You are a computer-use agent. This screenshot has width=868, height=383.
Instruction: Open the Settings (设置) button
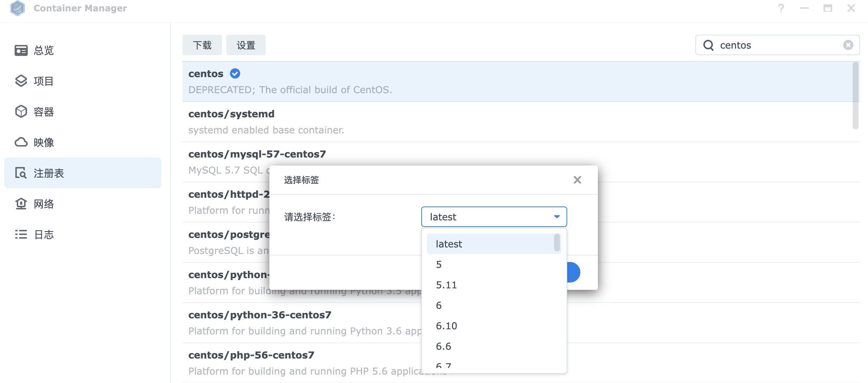pos(246,45)
